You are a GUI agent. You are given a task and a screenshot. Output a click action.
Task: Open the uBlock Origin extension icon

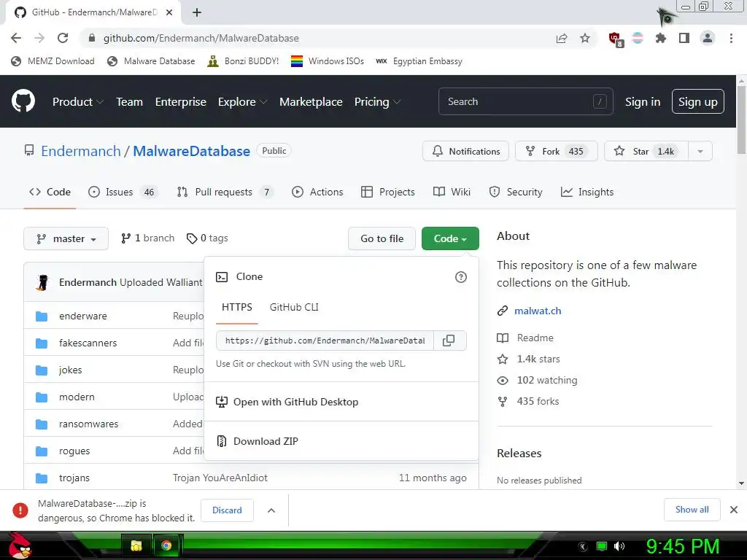tap(615, 39)
